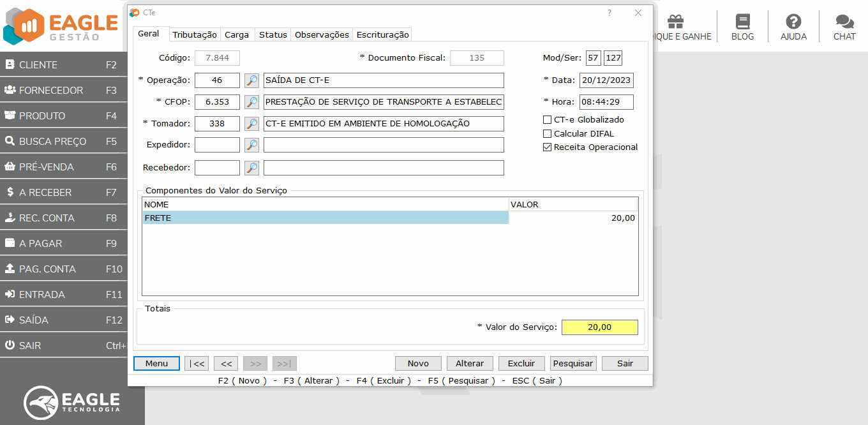Click SAIR power item in the sidebar
Screen dimensions: 868x425
pos(64,345)
